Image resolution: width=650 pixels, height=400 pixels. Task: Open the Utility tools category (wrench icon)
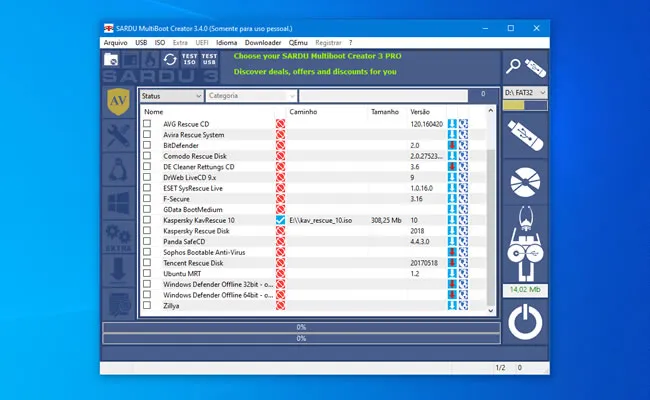pyautogui.click(x=119, y=141)
